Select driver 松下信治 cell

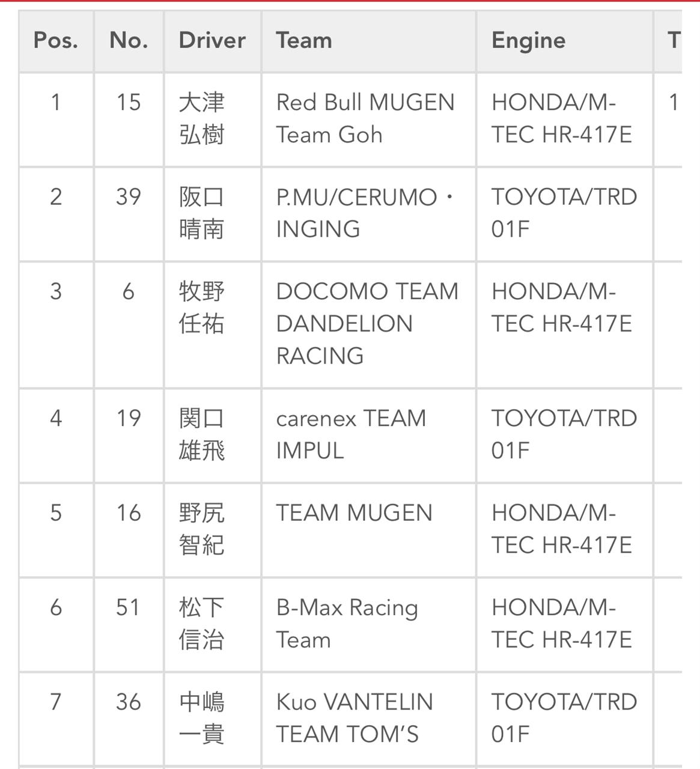[212, 624]
